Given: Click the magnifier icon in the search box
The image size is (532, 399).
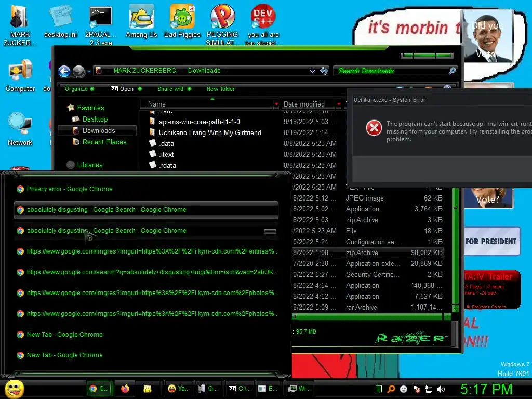Looking at the screenshot, I should pyautogui.click(x=452, y=71).
